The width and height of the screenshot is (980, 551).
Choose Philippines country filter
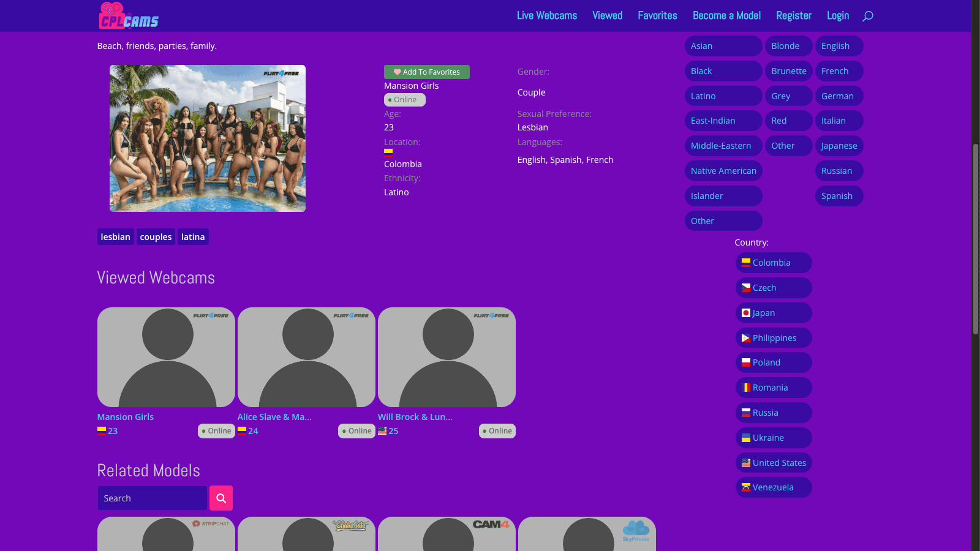coord(774,338)
